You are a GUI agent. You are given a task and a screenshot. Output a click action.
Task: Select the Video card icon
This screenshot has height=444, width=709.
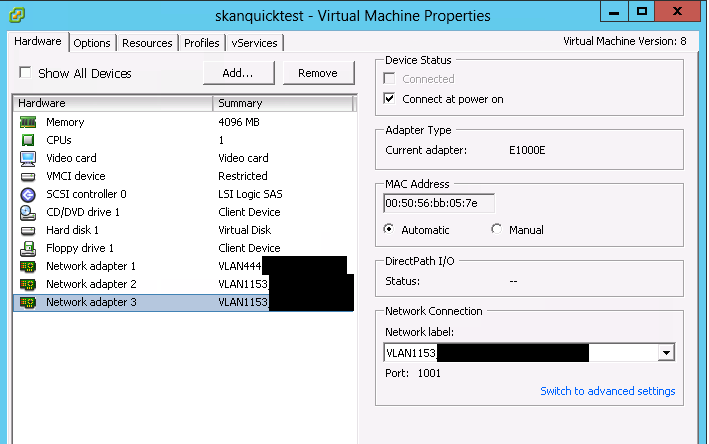pos(28,158)
